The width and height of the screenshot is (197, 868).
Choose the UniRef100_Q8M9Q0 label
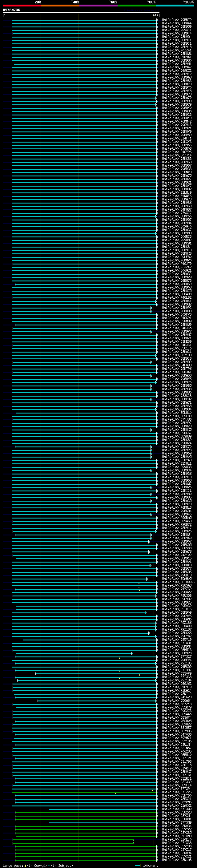click(177, 60)
